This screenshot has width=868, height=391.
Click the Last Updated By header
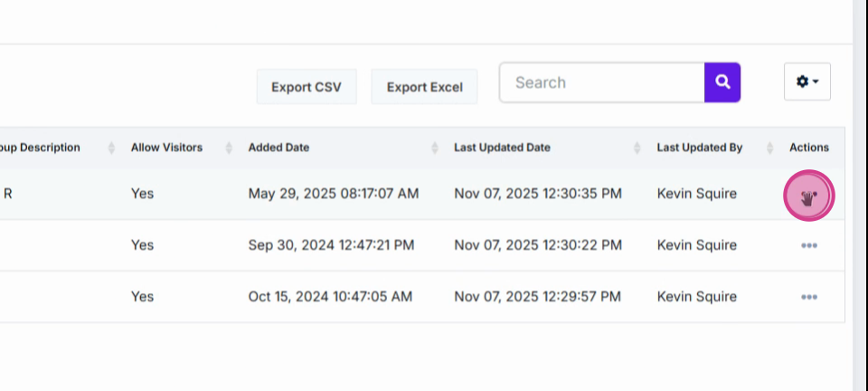point(699,148)
